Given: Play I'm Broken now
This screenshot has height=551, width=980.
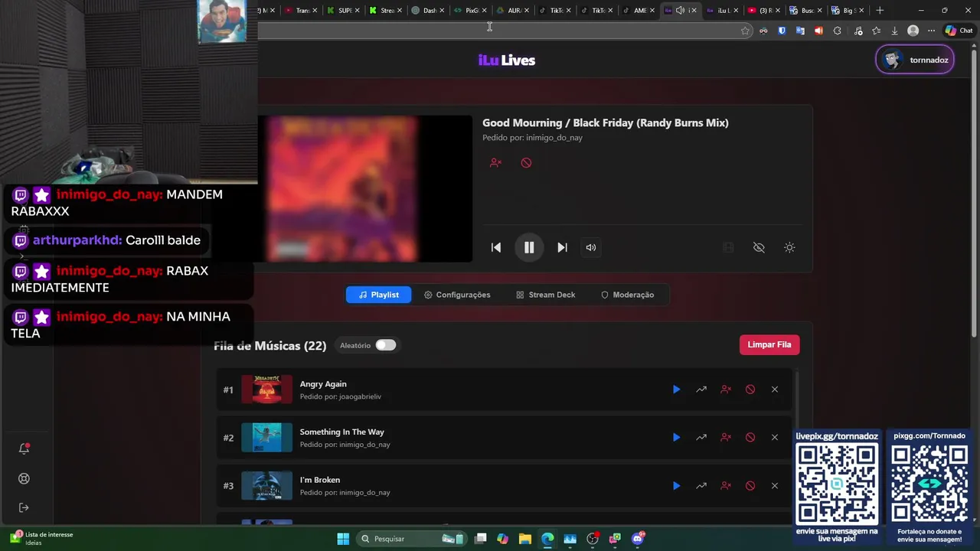Looking at the screenshot, I should (676, 486).
